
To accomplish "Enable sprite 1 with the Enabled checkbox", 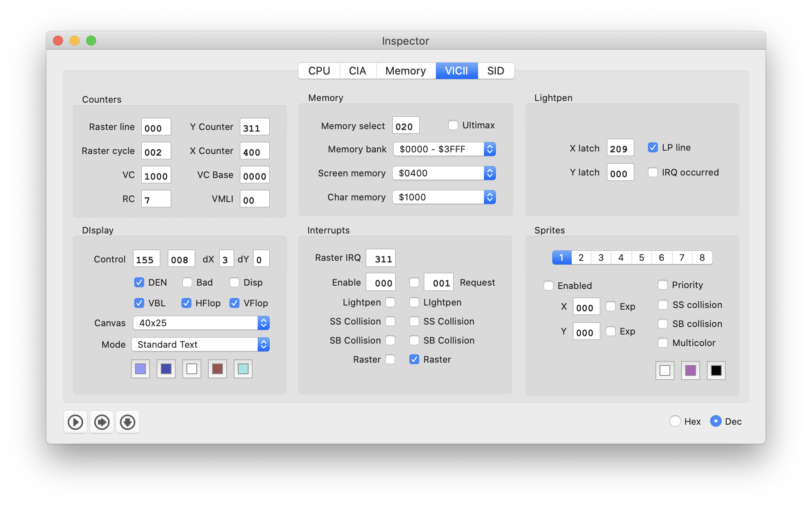I will [x=549, y=286].
